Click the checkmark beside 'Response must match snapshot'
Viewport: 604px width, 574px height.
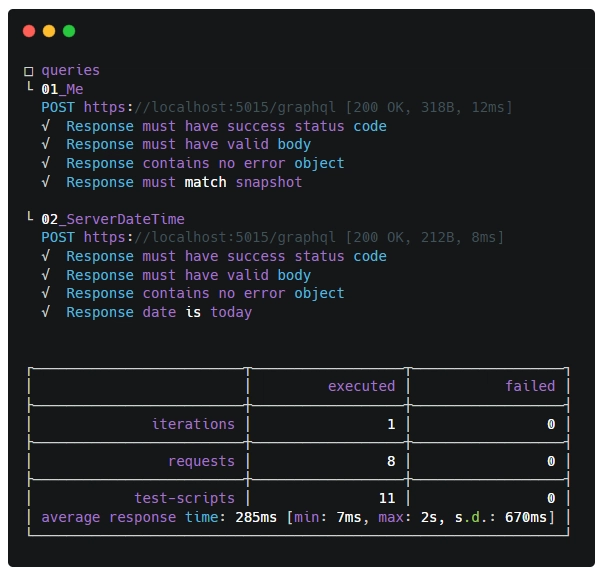(46, 182)
